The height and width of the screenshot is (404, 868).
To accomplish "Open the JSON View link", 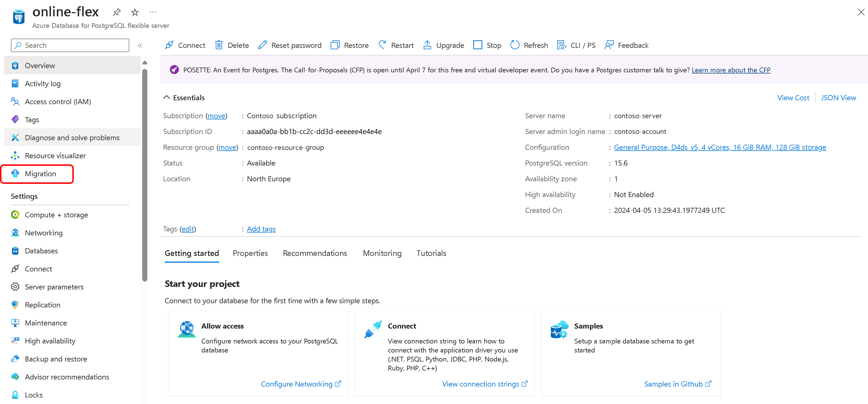I will point(838,98).
